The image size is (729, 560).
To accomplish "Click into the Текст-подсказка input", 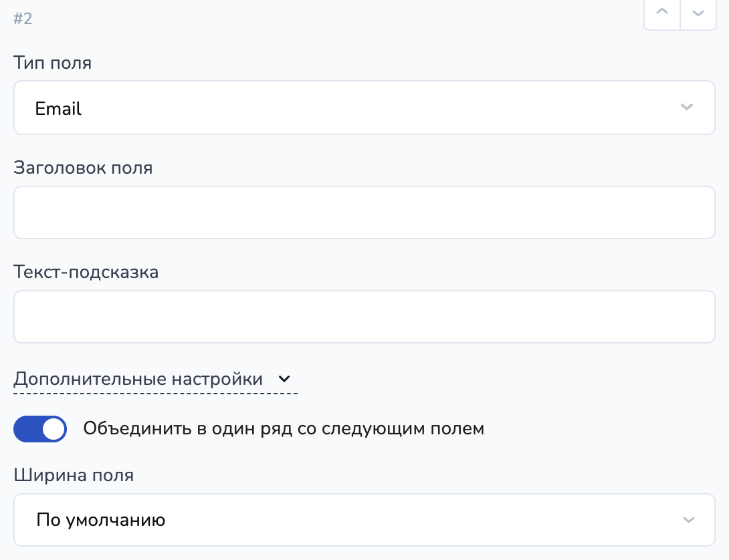I will point(364,317).
